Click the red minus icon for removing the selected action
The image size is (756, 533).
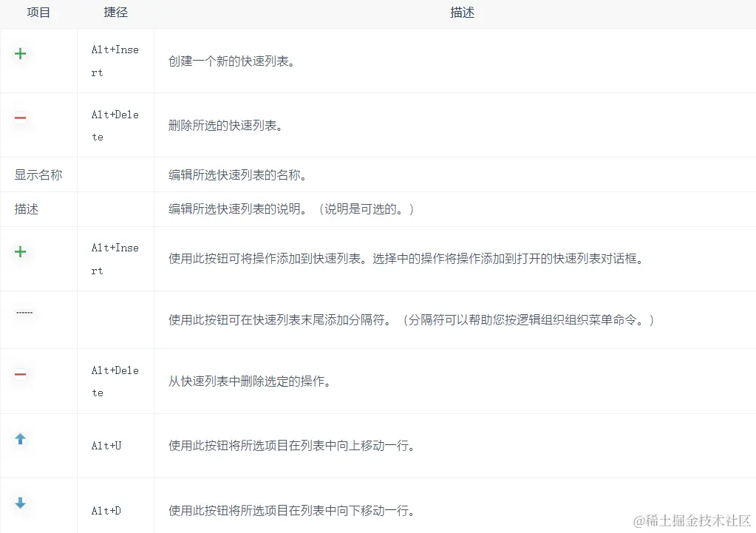[x=20, y=374]
